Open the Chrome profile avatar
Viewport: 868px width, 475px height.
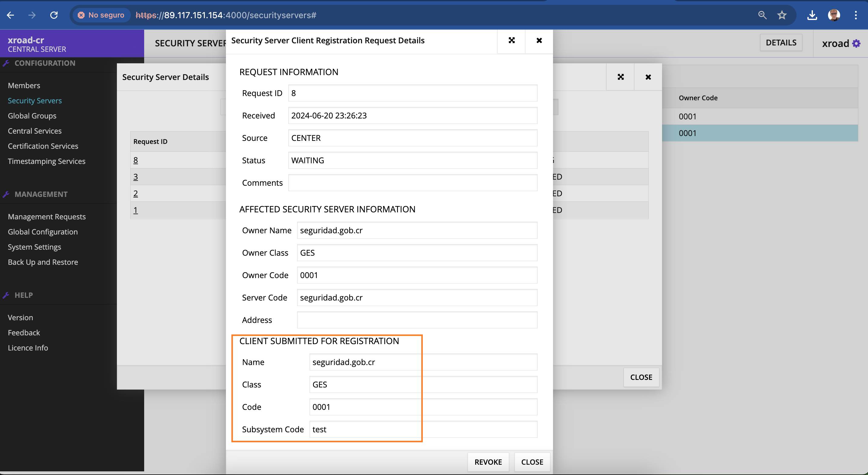[834, 15]
